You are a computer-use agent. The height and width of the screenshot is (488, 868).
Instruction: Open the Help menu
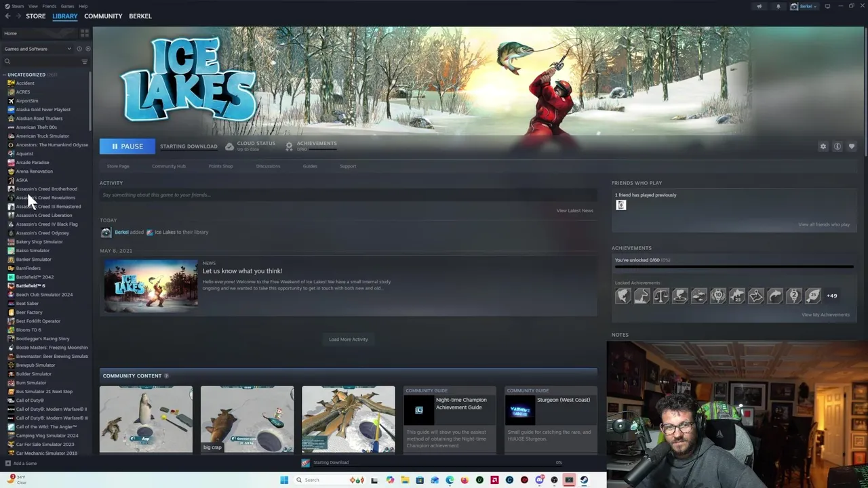pos(83,6)
